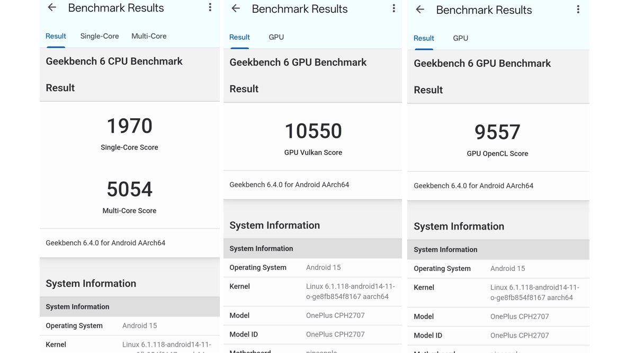The image size is (644, 353).
Task: Switch to Multi-Core tab
Action: pyautogui.click(x=149, y=36)
